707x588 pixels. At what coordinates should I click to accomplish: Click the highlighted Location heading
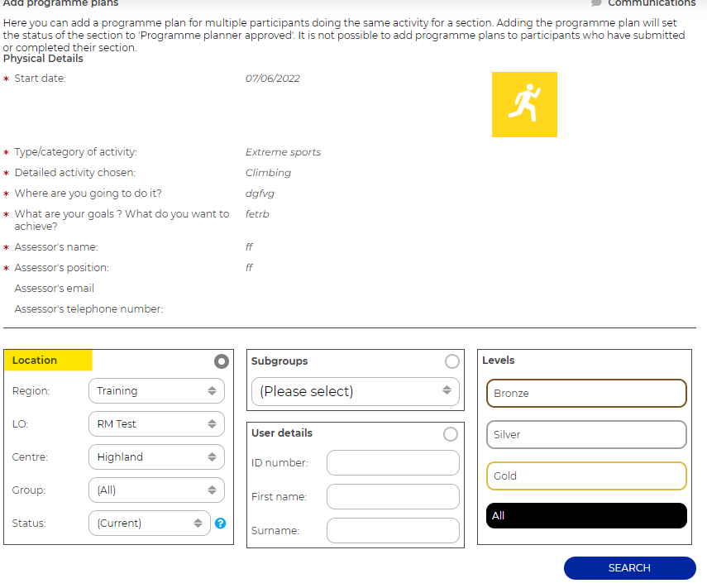(35, 361)
